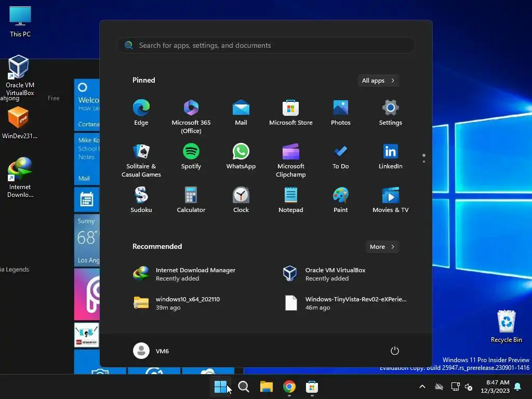
Task: Launch Spotify
Action: tap(191, 156)
